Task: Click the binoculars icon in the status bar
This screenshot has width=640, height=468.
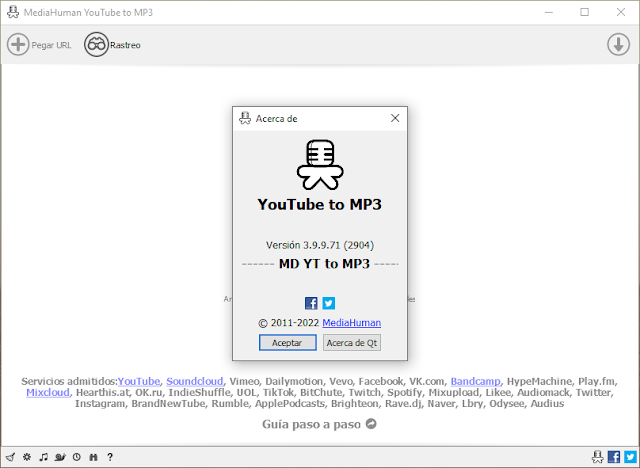Action: (x=93, y=457)
